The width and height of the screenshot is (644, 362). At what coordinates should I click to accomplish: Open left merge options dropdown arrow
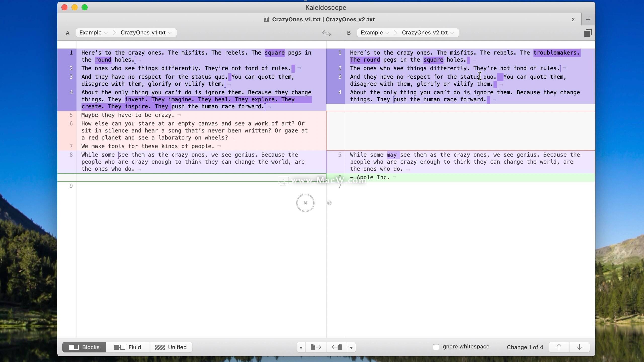pos(301,347)
